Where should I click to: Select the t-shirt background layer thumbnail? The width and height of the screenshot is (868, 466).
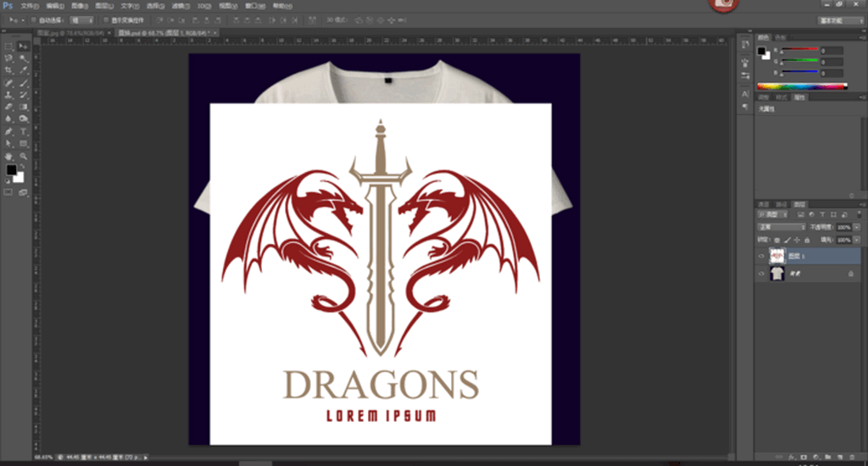(777, 274)
